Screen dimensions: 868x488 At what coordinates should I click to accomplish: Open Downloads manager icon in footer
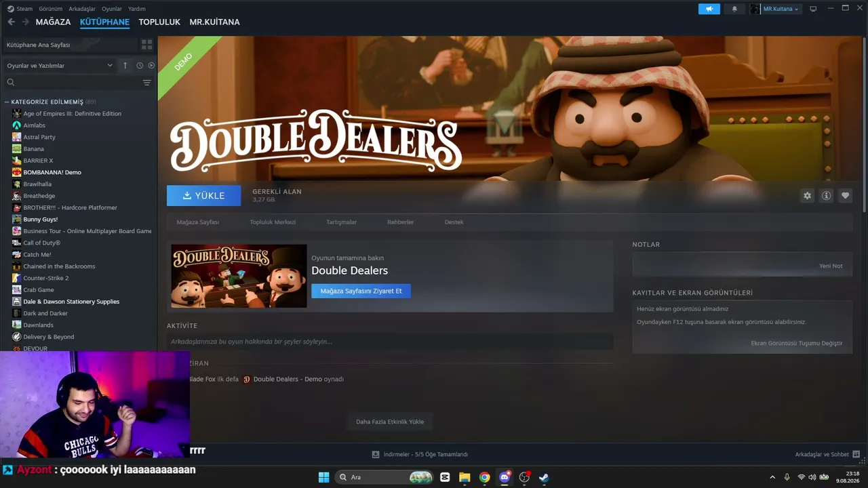(x=376, y=454)
